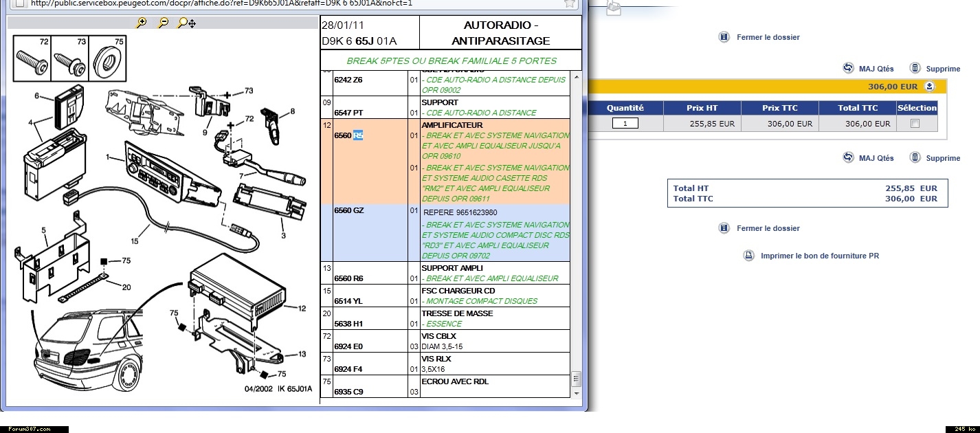Viewport: 980px width, 433px height.
Task: Click Imprimer le bon de fourniture PR
Action: click(x=819, y=256)
